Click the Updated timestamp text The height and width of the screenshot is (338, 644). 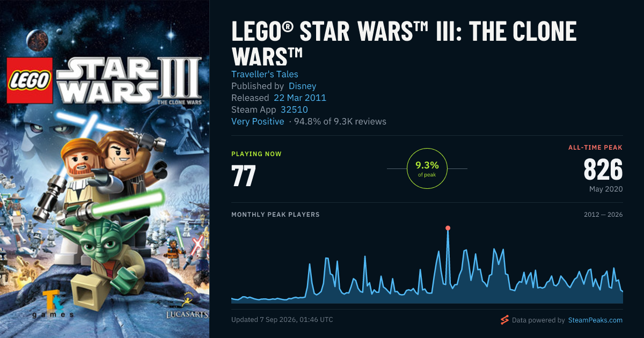coord(282,320)
